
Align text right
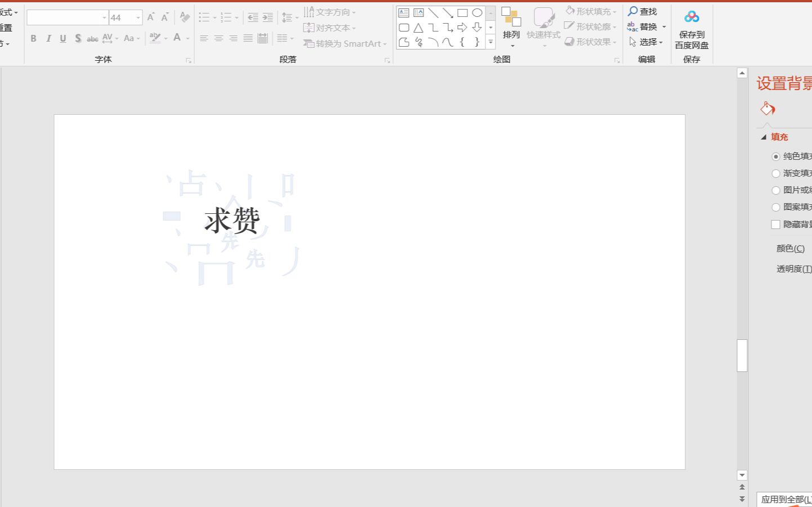pos(233,38)
